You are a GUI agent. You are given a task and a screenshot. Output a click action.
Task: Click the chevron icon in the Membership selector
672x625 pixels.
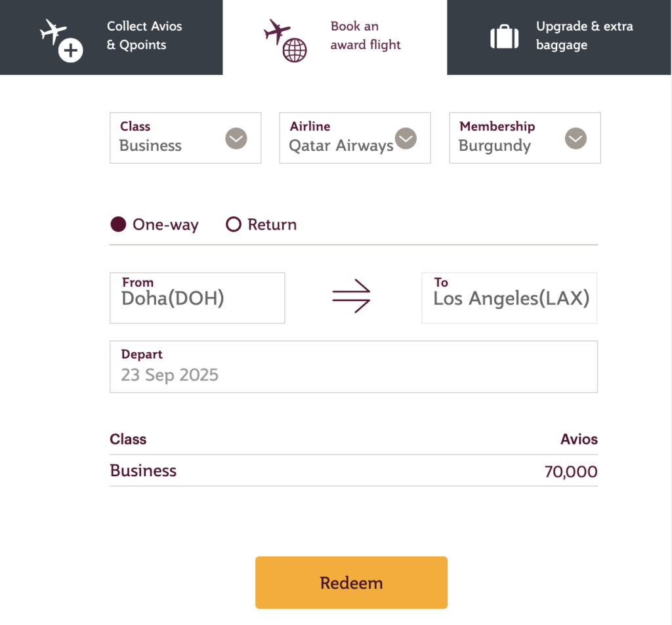(576, 138)
